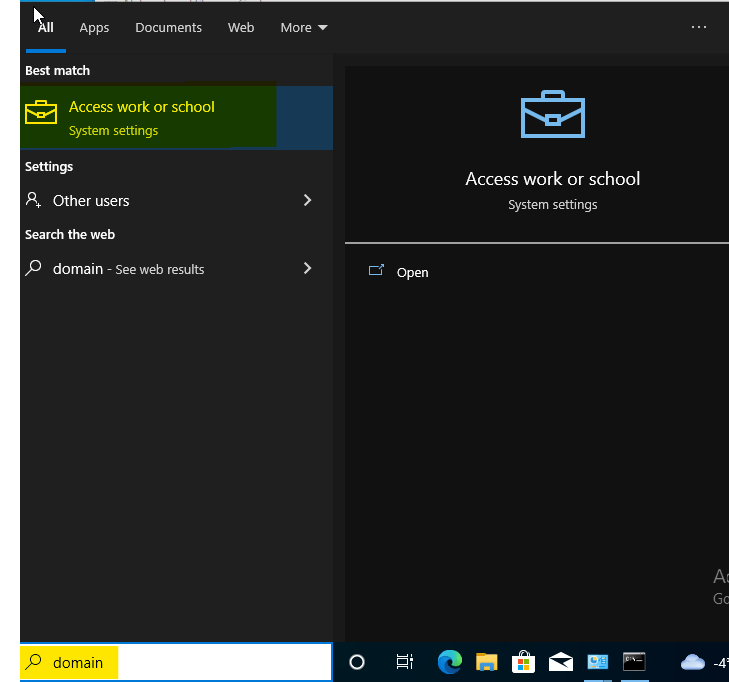Click the Access work or school preview title
The height and width of the screenshot is (682, 729).
pos(552,179)
